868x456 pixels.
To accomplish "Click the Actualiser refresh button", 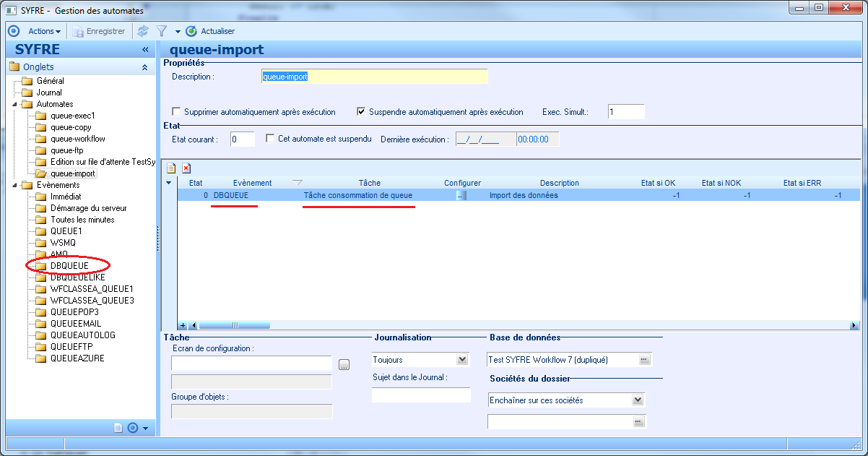I will point(210,31).
